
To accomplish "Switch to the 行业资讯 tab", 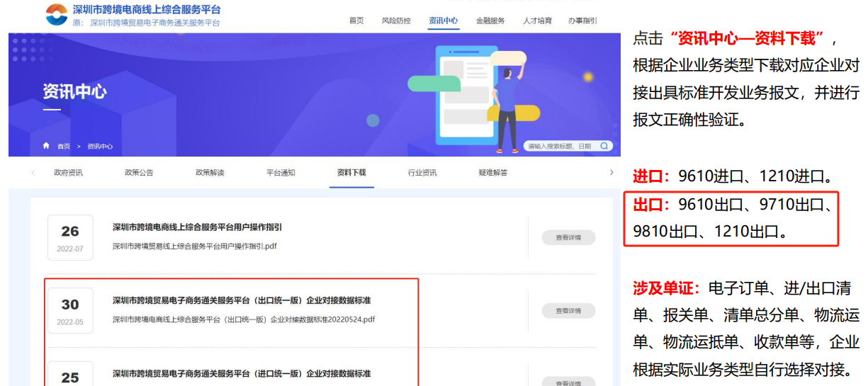I will (422, 173).
